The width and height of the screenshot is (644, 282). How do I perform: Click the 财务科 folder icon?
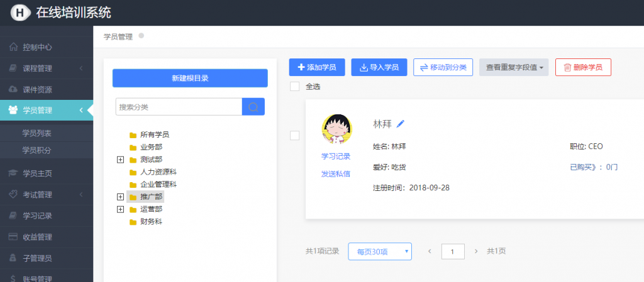coord(133,222)
